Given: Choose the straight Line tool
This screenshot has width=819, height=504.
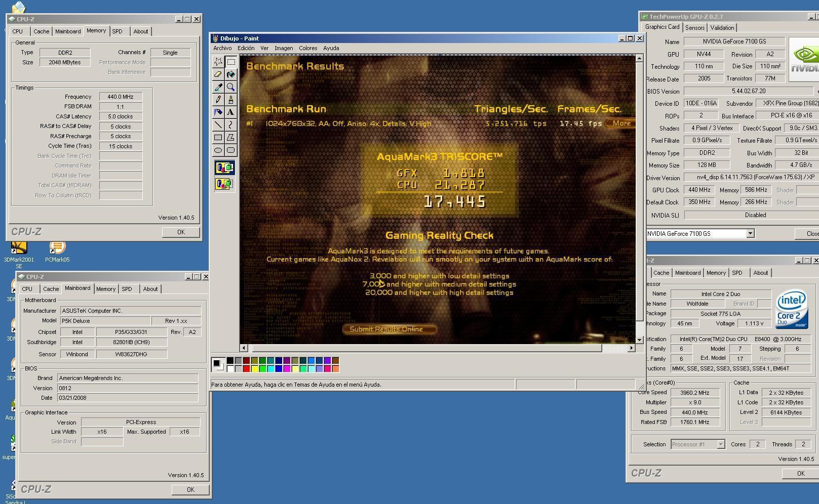Looking at the screenshot, I should (x=218, y=125).
